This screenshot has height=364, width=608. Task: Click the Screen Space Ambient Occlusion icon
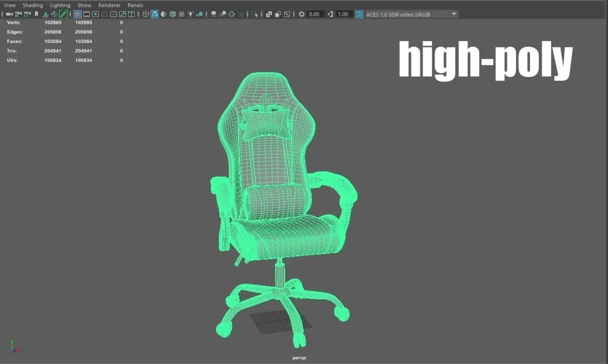pos(214,14)
